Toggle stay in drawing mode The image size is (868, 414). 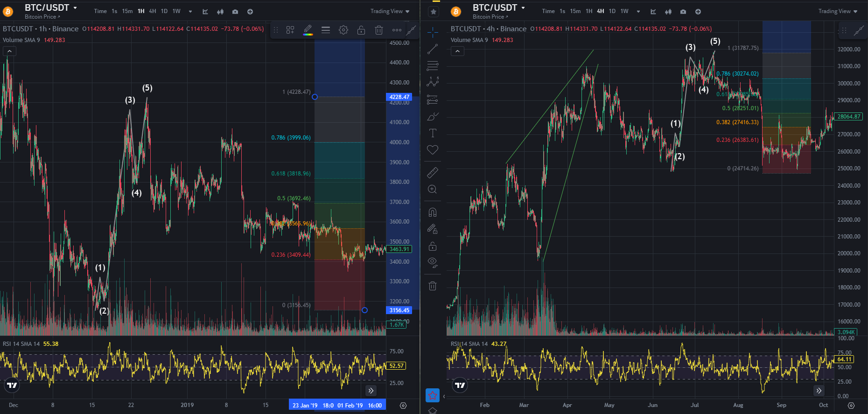pos(433,229)
